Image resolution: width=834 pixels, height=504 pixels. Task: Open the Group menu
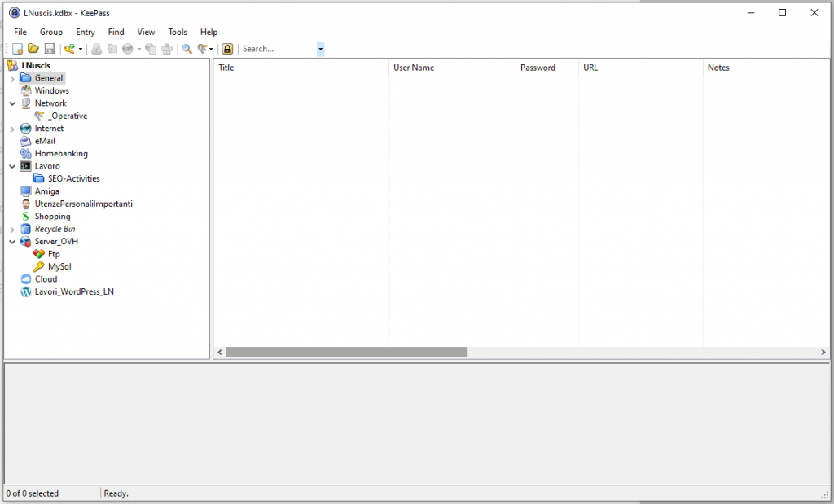coord(51,32)
